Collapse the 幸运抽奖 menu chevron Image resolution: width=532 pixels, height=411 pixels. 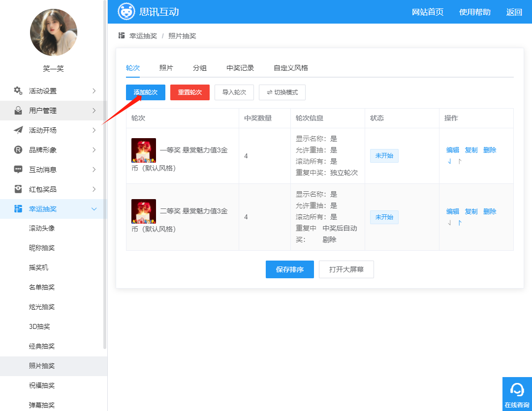(x=94, y=209)
